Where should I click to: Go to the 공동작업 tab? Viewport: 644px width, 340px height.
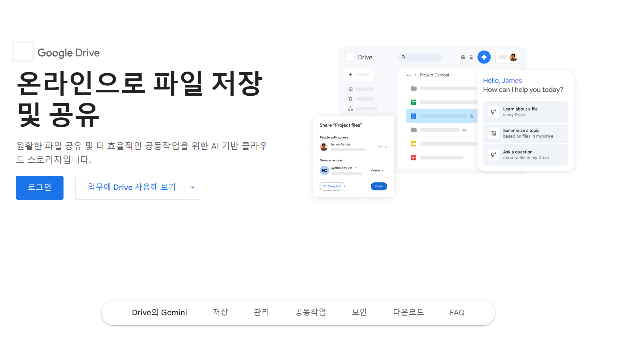[x=310, y=312]
